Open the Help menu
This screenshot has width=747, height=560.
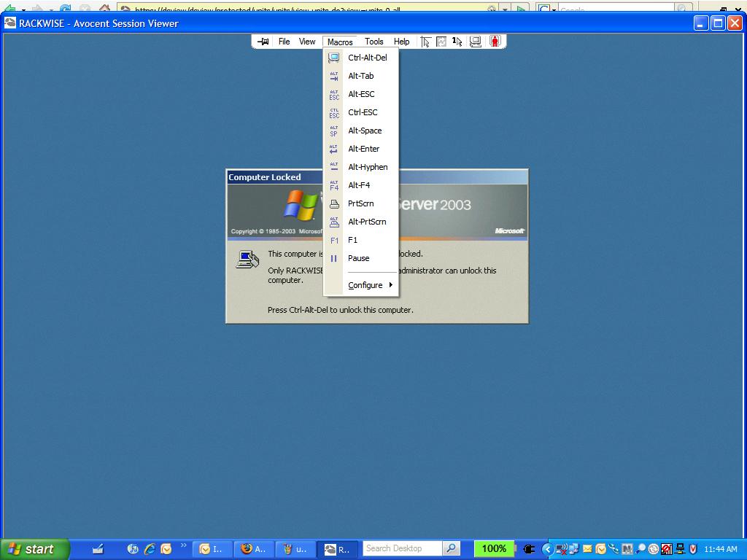point(401,42)
